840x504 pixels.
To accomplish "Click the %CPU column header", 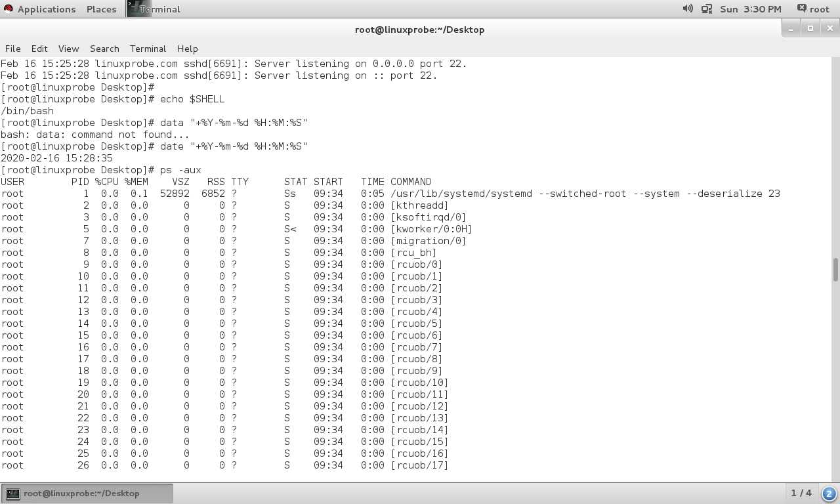I will 107,182.
